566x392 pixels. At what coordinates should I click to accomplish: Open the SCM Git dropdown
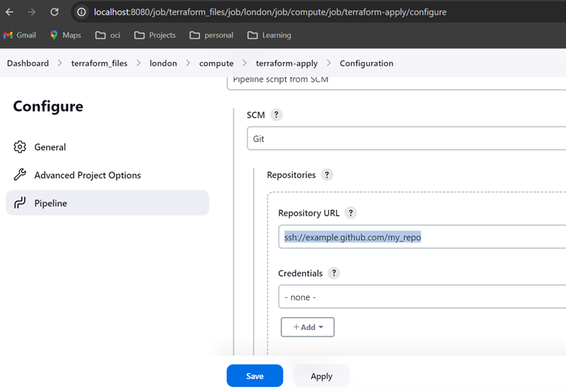pyautogui.click(x=406, y=138)
